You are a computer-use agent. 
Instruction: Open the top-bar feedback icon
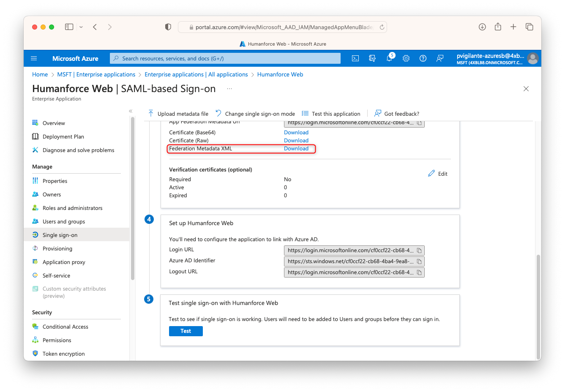click(x=440, y=58)
